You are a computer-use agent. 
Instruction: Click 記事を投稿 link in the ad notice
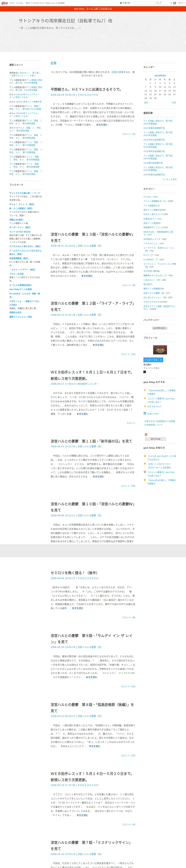click(117, 72)
